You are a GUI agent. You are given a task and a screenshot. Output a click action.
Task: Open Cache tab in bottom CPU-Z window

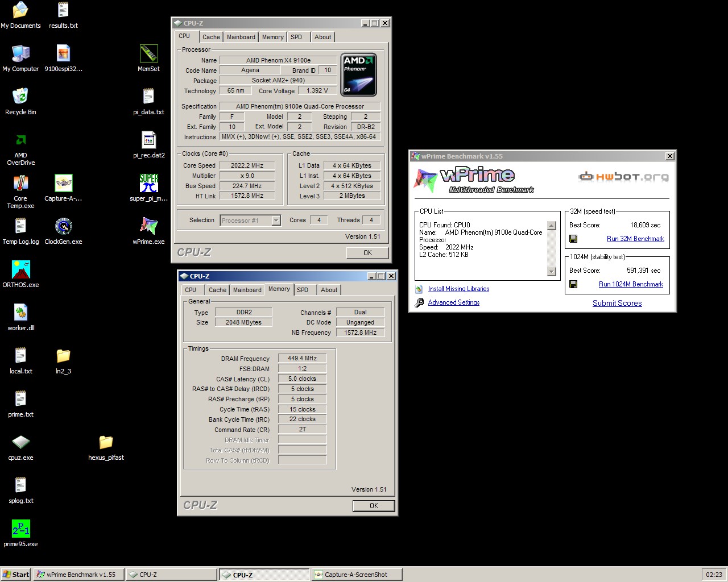217,290
